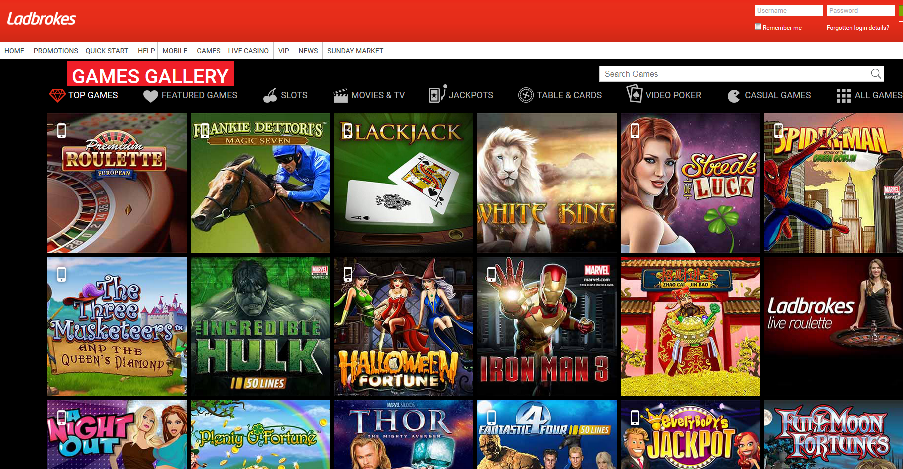Viewport: 903px width, 469px height.
Task: Open Live Casino in navigation bar
Action: tap(248, 51)
